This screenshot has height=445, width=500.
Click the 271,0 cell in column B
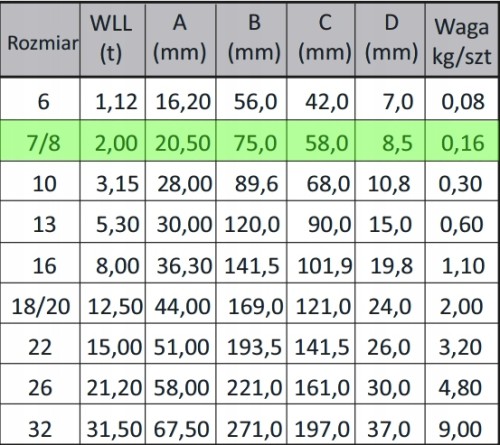coord(251,425)
